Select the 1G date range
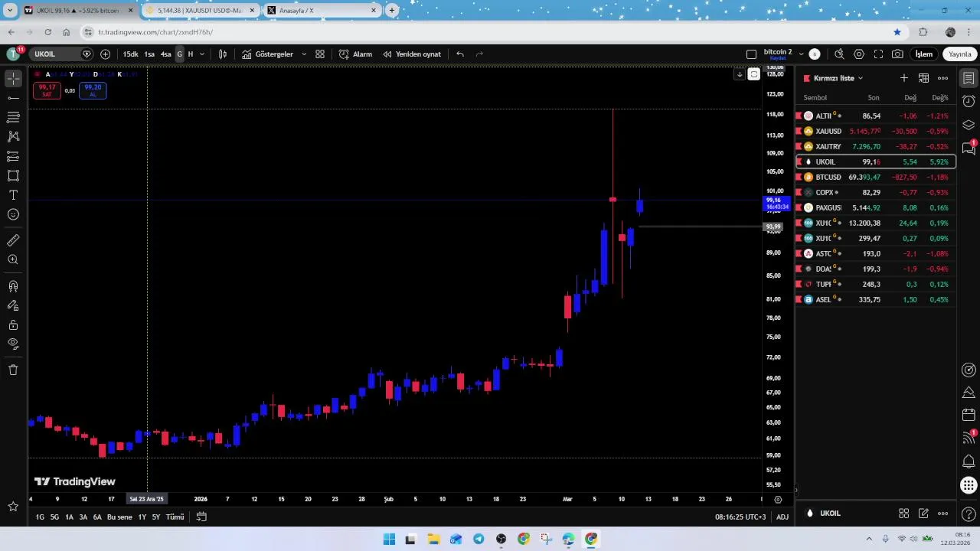 pos(40,517)
